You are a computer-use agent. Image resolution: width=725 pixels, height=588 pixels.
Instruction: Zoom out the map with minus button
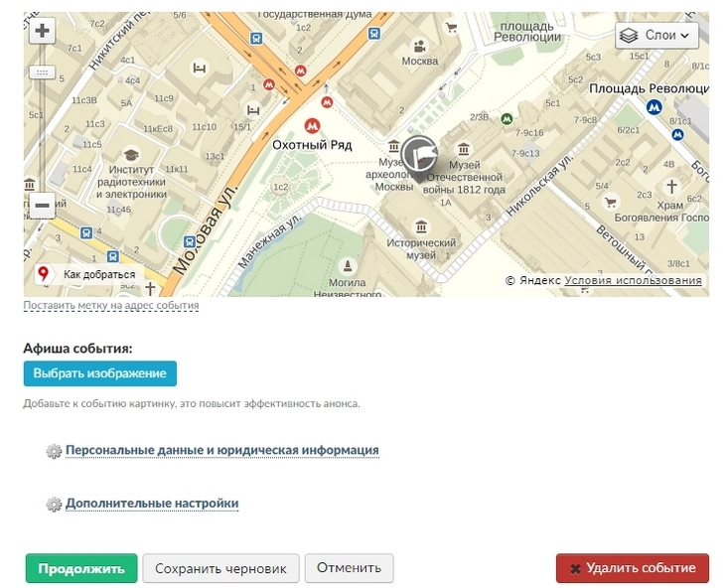tap(42, 206)
